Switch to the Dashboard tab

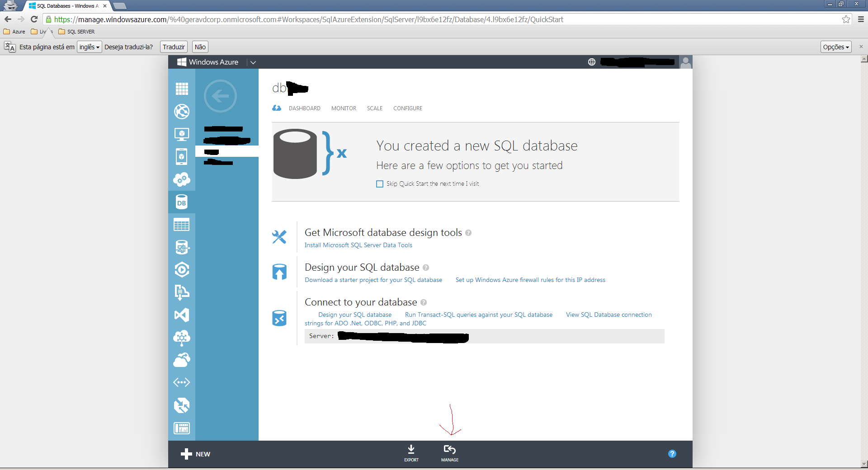(x=305, y=108)
